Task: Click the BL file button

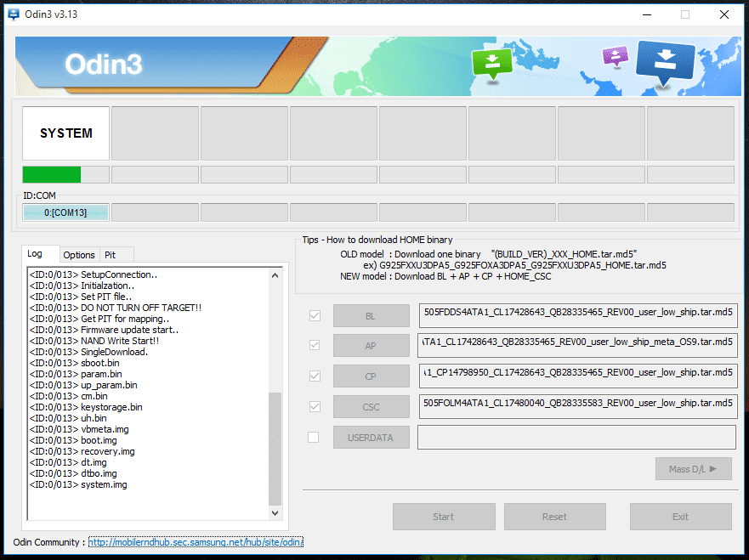Action: (x=372, y=315)
